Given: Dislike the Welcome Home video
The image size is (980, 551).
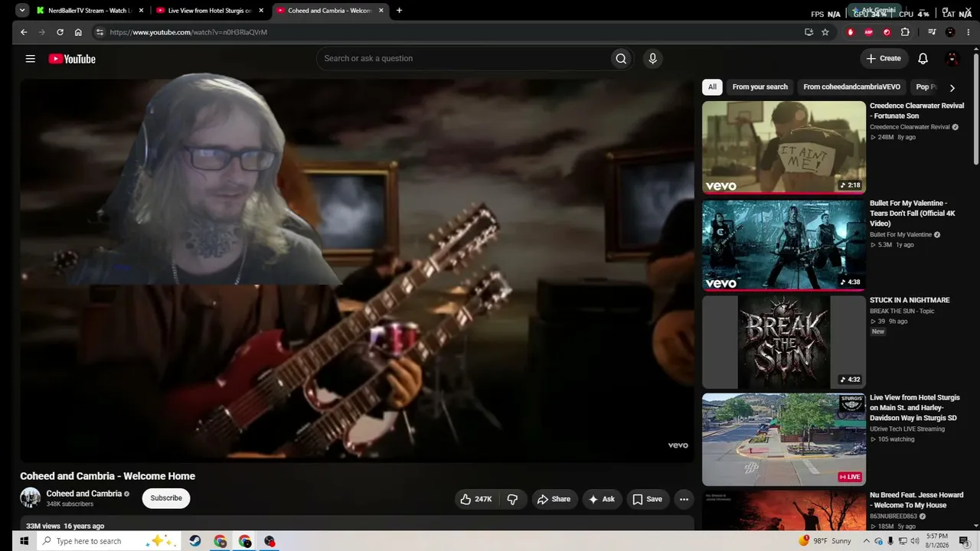Looking at the screenshot, I should click(x=512, y=499).
